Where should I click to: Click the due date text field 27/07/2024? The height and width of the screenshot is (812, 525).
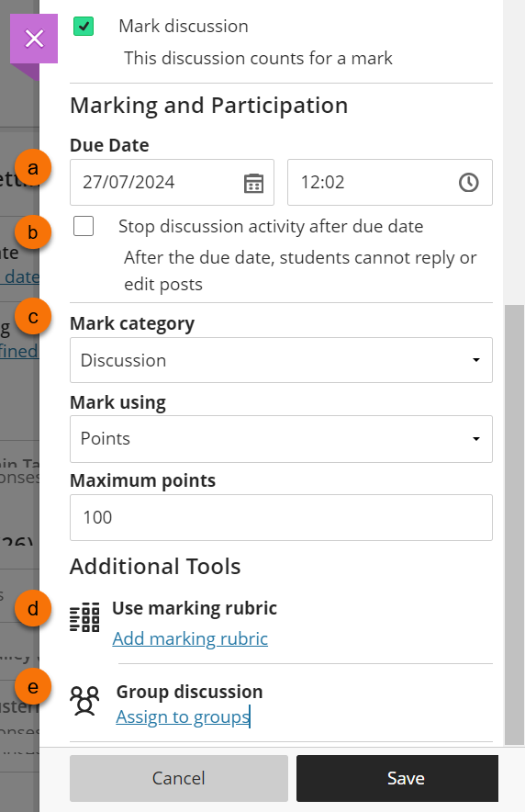coord(172,182)
